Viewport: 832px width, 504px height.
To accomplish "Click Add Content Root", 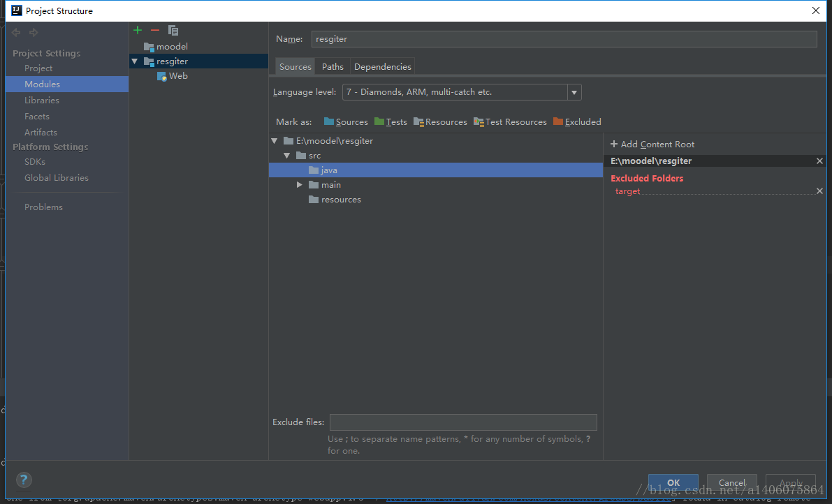I will (x=652, y=144).
